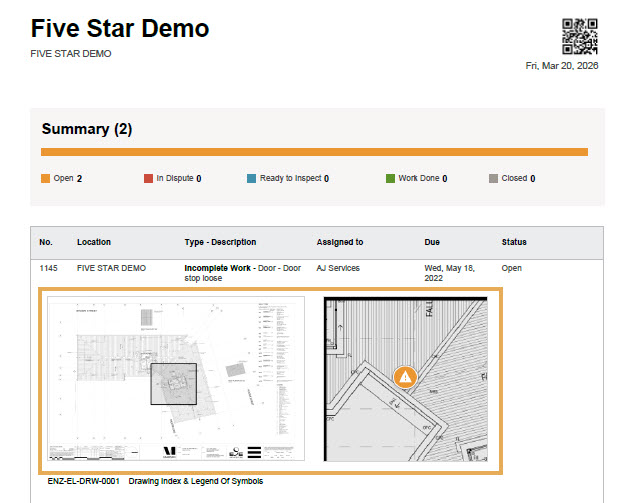Select the shaded highlight box on the floor plan
Viewport: 622px width, 503px height.
coord(173,383)
